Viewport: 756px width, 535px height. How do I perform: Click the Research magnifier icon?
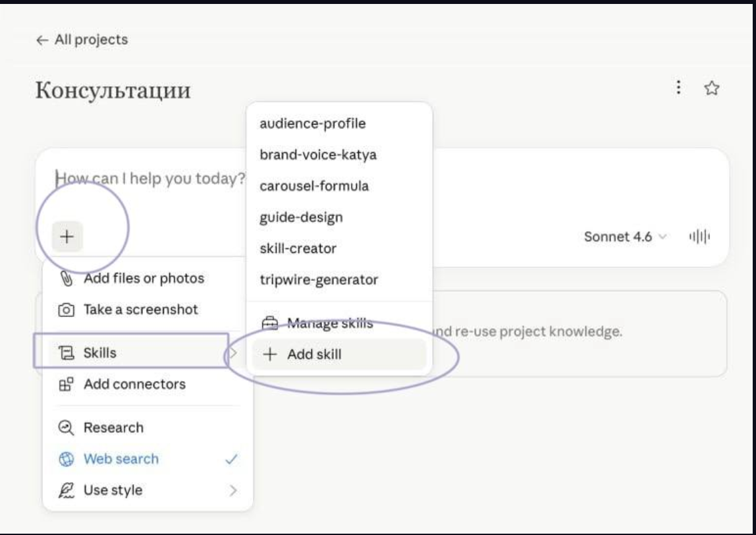tap(66, 428)
